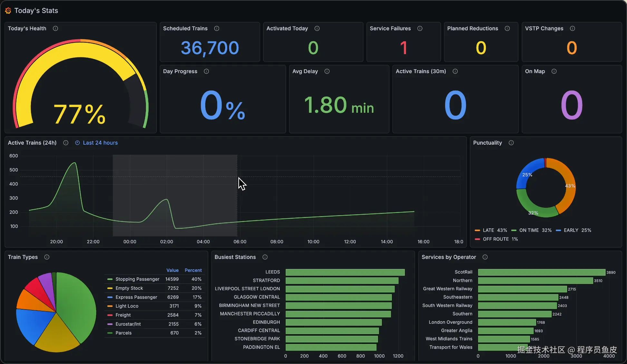Sort legend by Value column header
Viewport: 627px width, 364px height.
172,270
